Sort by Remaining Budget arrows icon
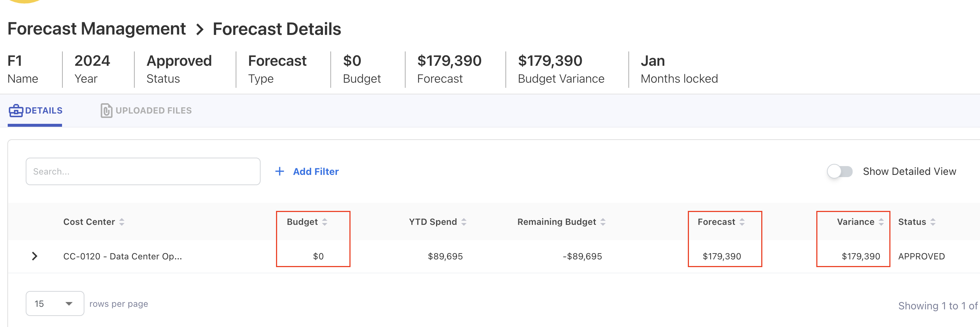Viewport: 980px width, 327px height. tap(603, 222)
